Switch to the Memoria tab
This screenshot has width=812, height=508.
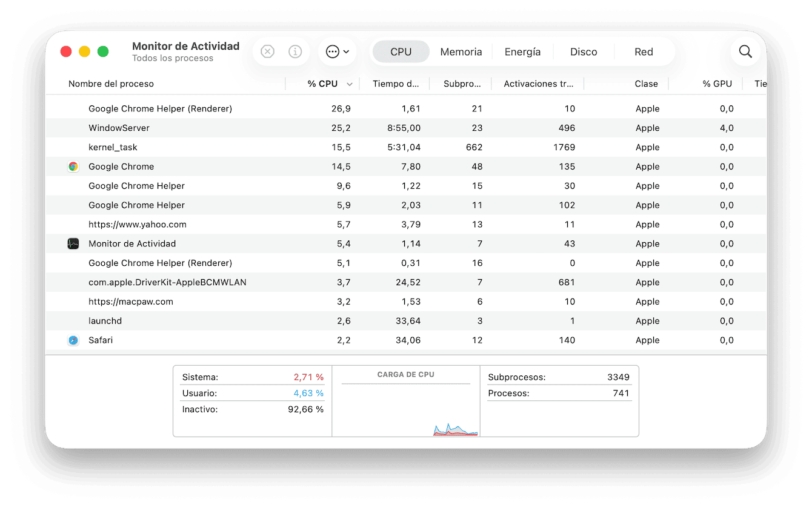(x=461, y=51)
